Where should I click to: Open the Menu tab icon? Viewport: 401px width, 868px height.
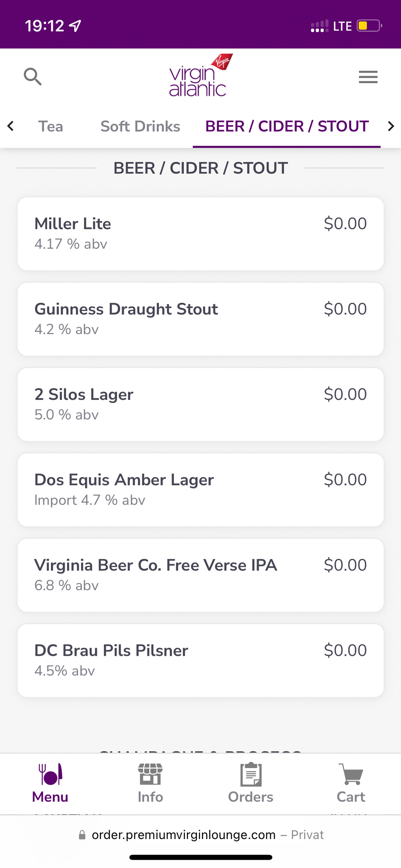pyautogui.click(x=50, y=775)
